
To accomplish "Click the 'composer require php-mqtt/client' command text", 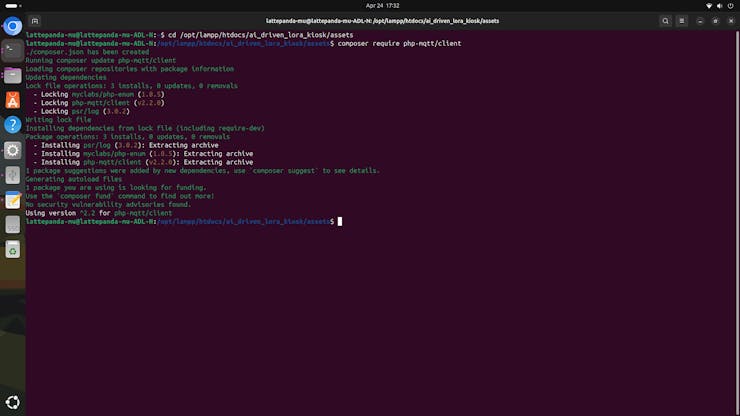I will click(399, 43).
